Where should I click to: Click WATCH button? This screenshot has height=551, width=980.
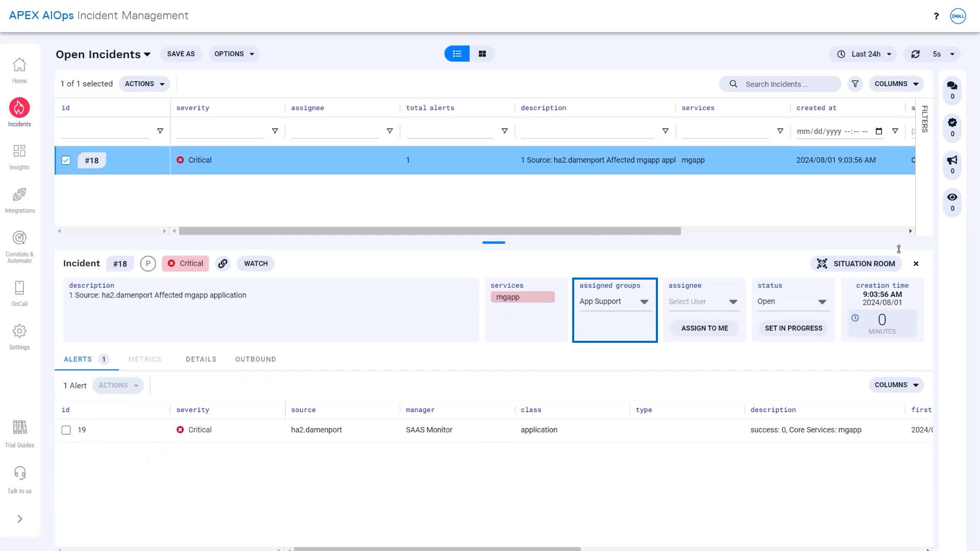pyautogui.click(x=256, y=264)
